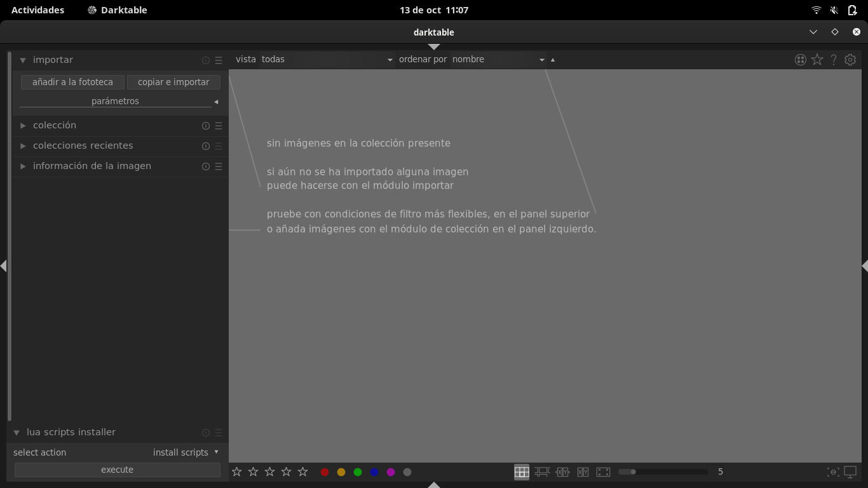Viewport: 868px width, 488px height.
Task: Click reset icon of colecciones recientes module
Action: point(206,146)
